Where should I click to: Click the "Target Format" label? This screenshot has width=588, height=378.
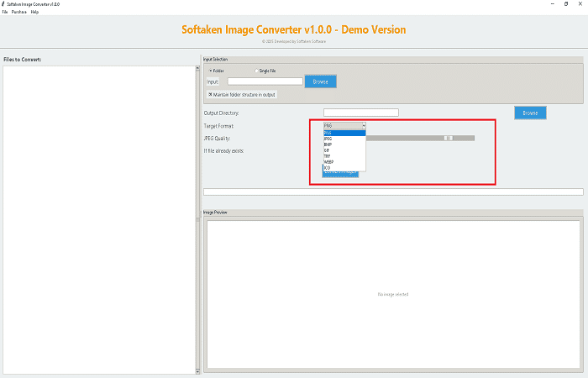click(x=218, y=126)
